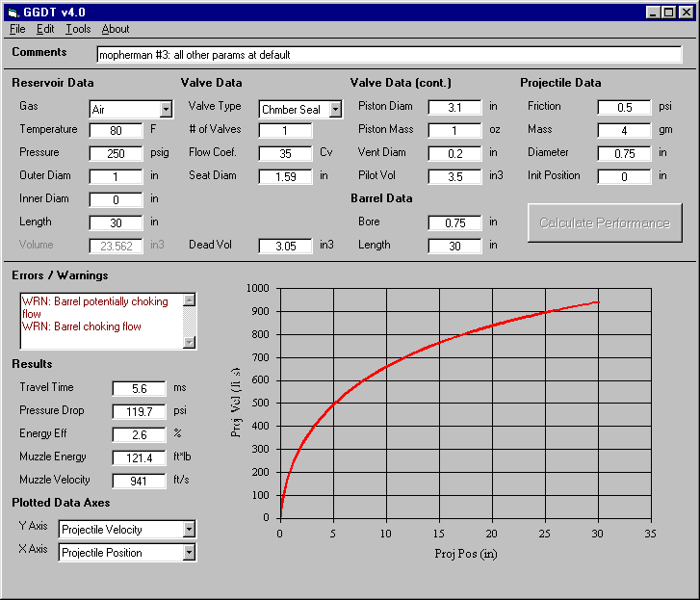This screenshot has height=600, width=700.
Task: Open the File menu
Action: pos(17,29)
